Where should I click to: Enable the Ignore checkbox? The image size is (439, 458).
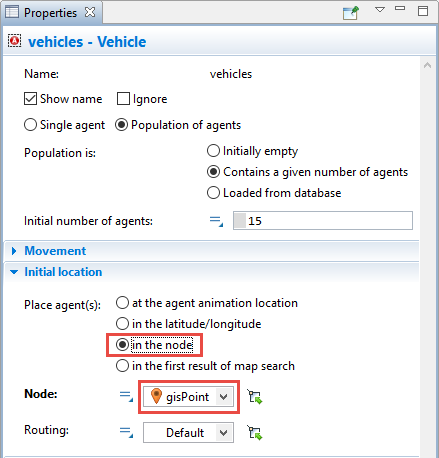click(123, 99)
